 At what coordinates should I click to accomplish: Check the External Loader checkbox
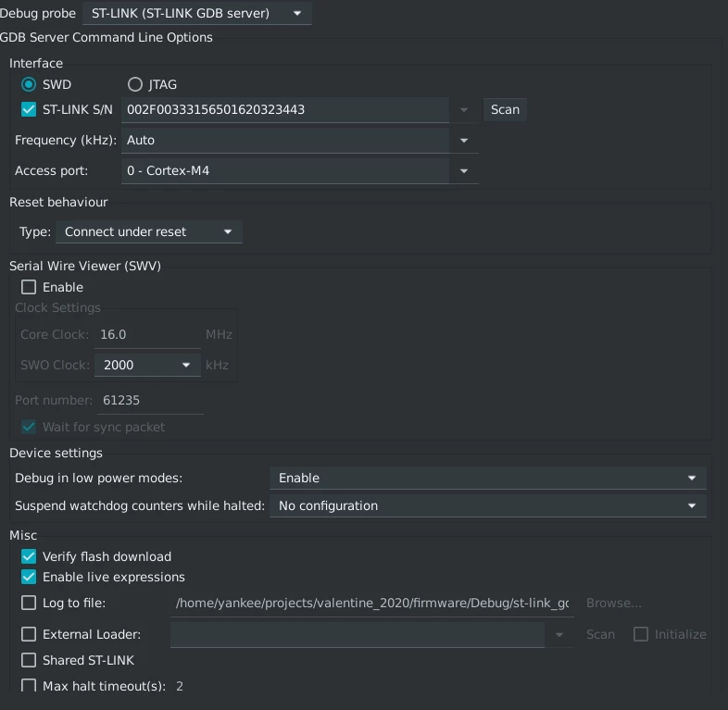coord(29,634)
